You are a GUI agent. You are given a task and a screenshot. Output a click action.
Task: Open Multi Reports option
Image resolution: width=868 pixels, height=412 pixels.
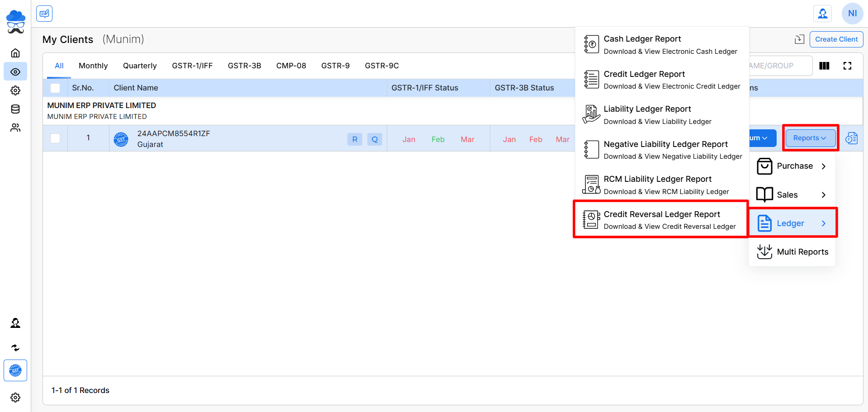[x=793, y=252]
